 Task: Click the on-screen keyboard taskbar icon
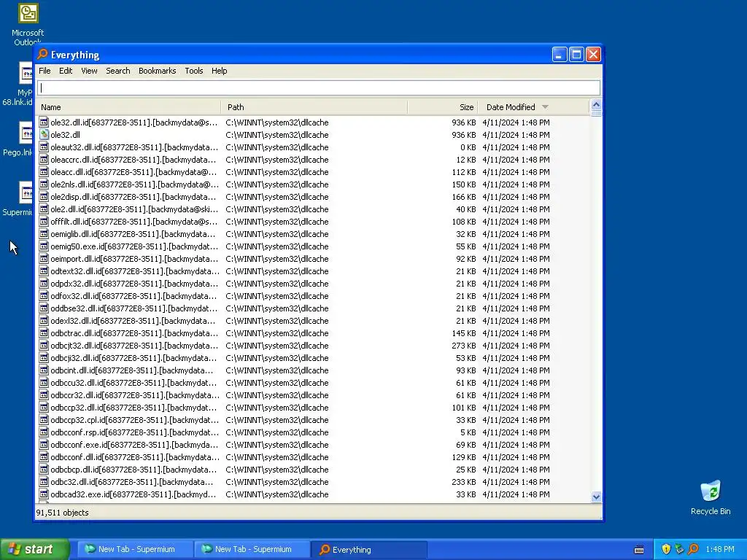point(639,550)
